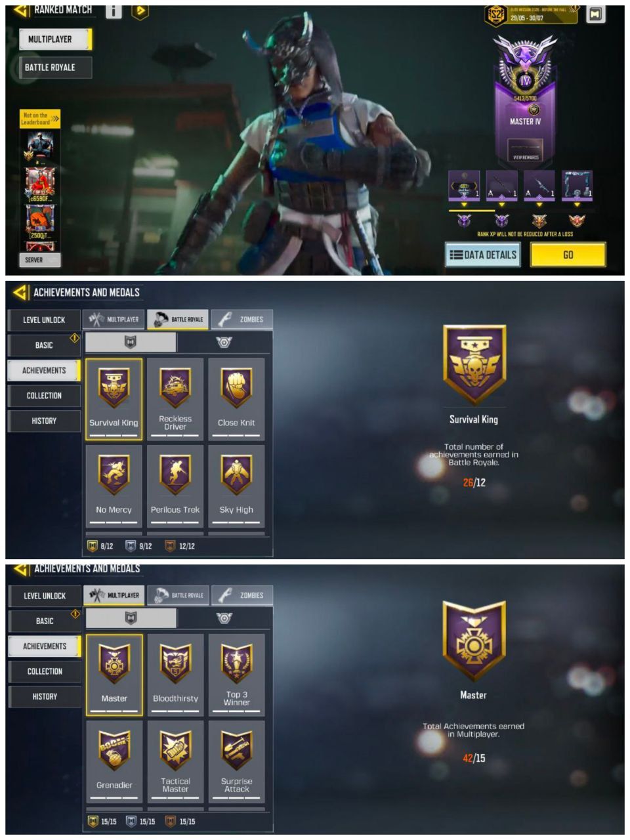The image size is (630, 840).
Task: Select the Survival King achievement badge tile
Action: (114, 399)
